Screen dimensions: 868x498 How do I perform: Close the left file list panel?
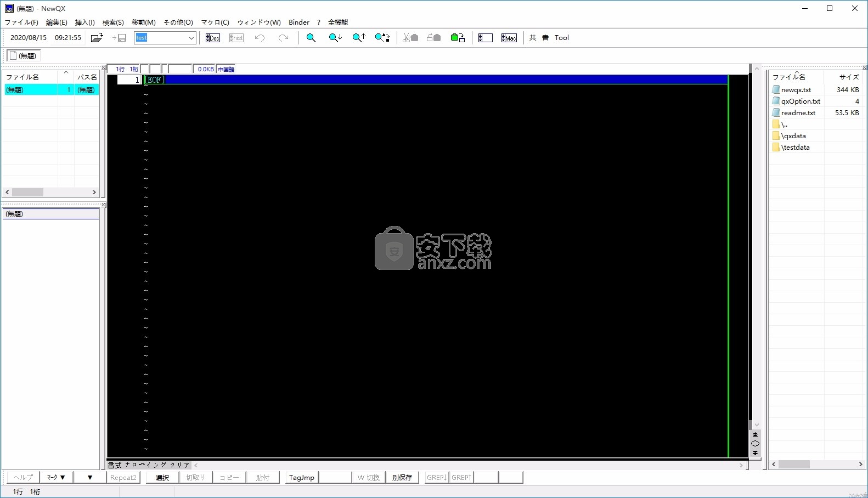103,67
